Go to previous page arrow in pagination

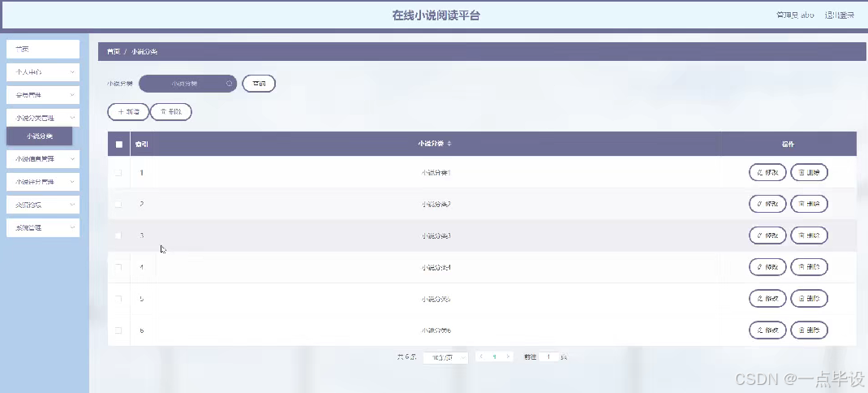click(482, 357)
